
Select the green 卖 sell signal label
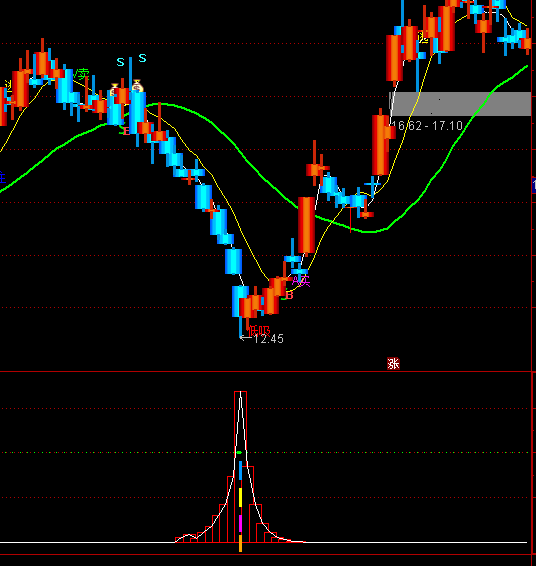point(82,74)
